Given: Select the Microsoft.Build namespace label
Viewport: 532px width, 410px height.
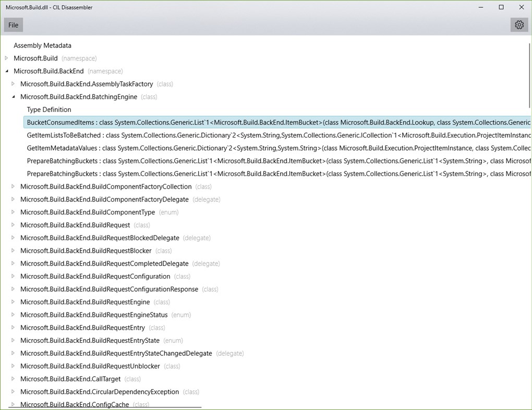Looking at the screenshot, I should pos(35,58).
